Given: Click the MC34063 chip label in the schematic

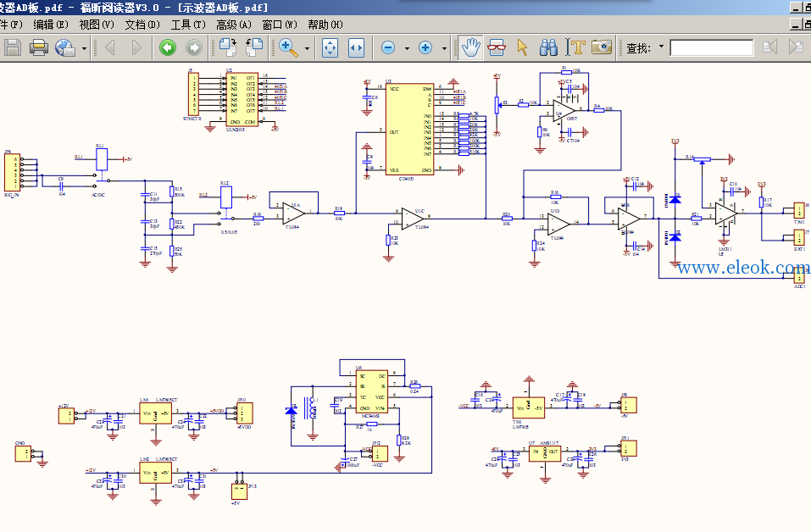Looking at the screenshot, I should [x=370, y=415].
